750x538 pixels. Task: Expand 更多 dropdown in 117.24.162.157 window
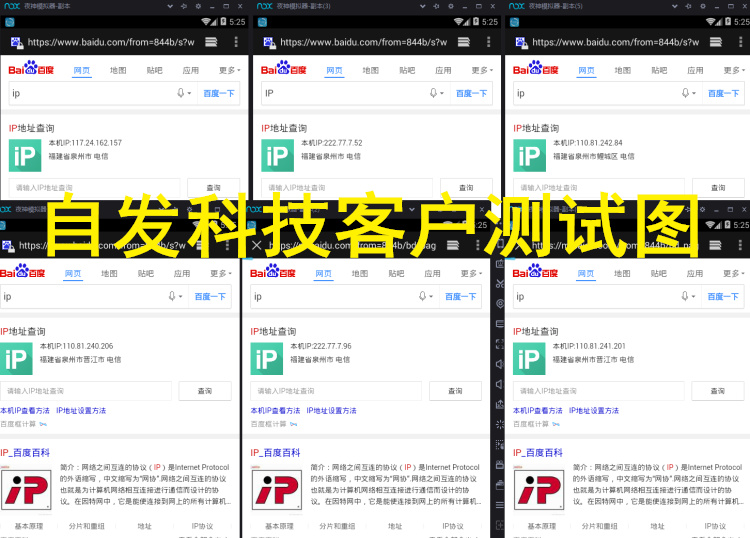click(x=230, y=70)
